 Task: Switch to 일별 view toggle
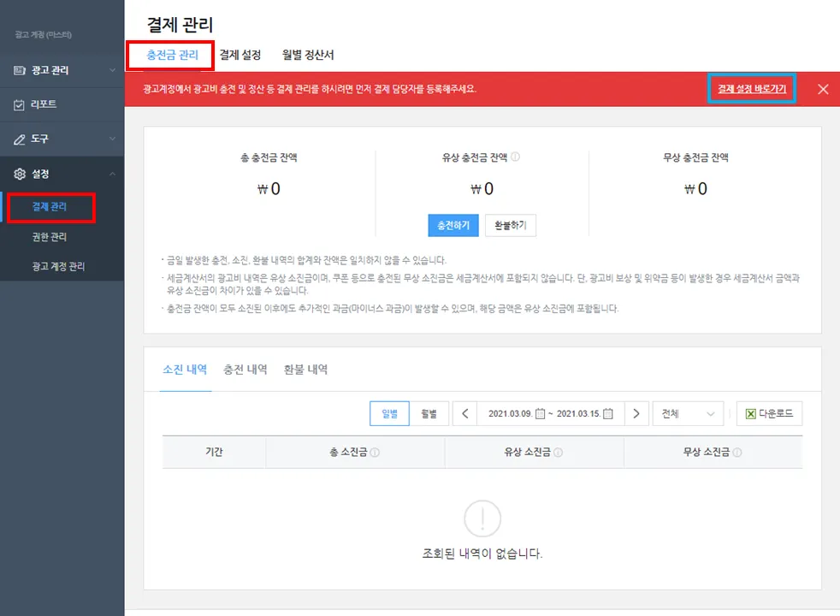(389, 413)
